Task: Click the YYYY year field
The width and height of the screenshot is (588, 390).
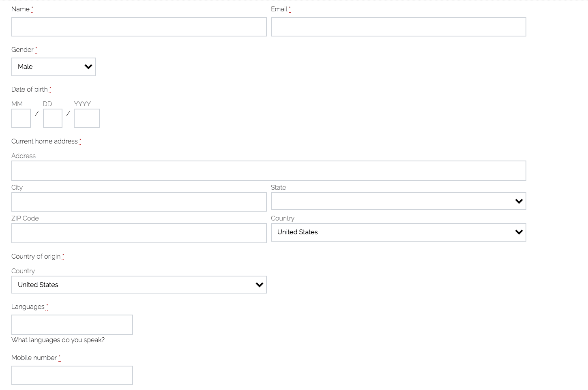Action: tap(87, 118)
